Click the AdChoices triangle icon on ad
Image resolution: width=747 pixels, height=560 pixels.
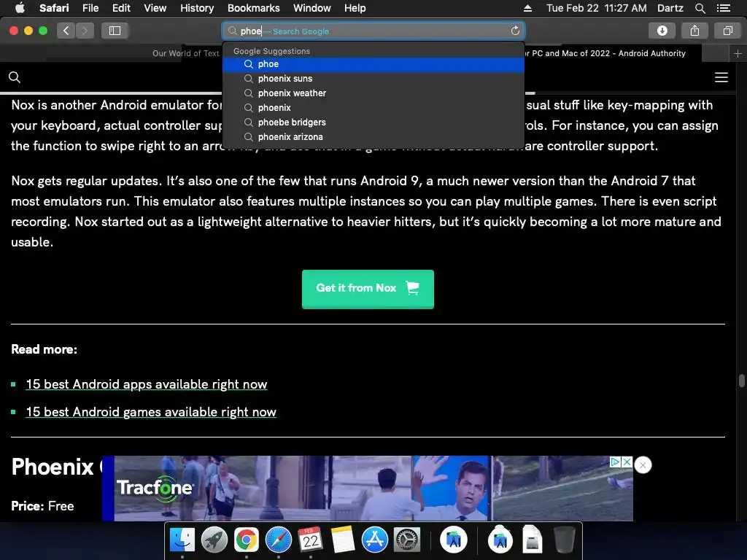615,462
